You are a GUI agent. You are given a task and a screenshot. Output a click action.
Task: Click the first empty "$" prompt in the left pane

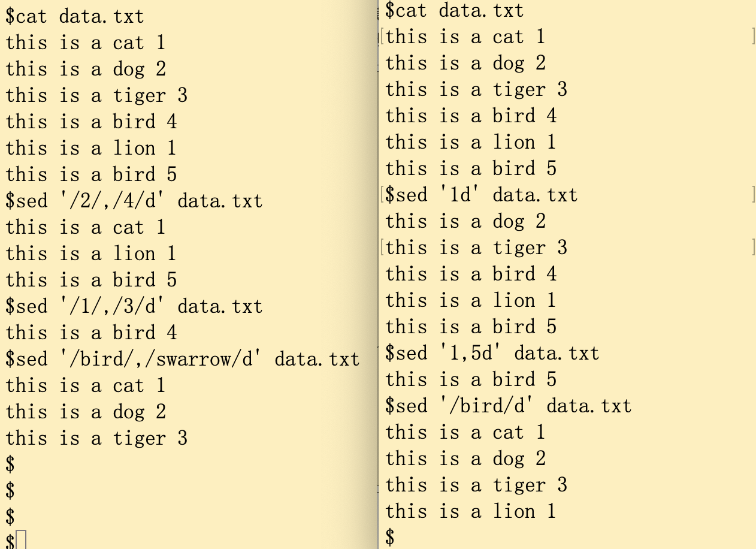coord(10,464)
